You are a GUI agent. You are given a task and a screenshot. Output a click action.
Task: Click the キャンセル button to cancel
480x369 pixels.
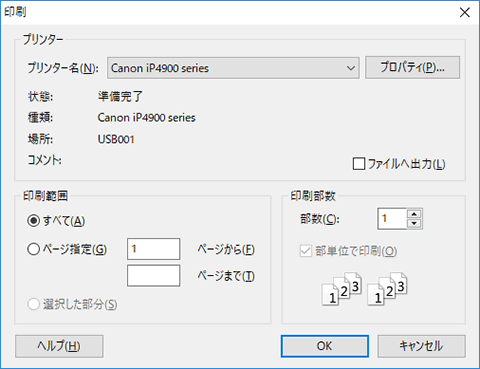point(421,346)
